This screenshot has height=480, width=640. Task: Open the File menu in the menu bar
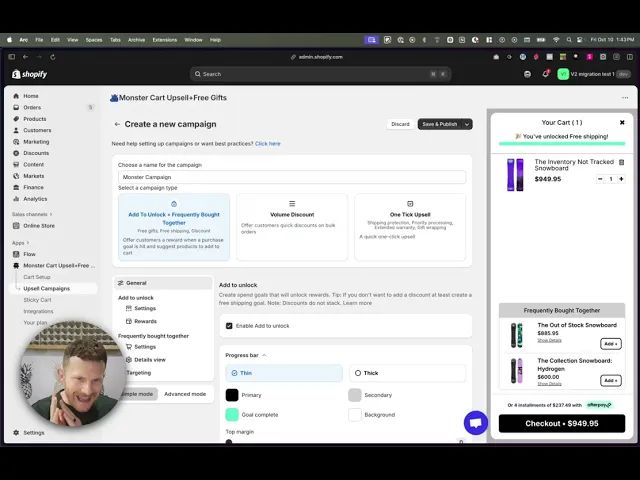39,40
